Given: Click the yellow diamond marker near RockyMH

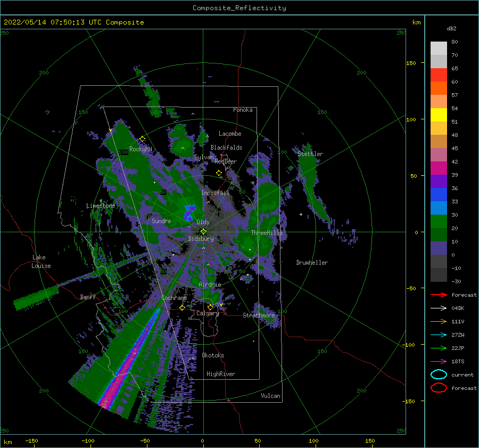Looking at the screenshot, I should [142, 139].
